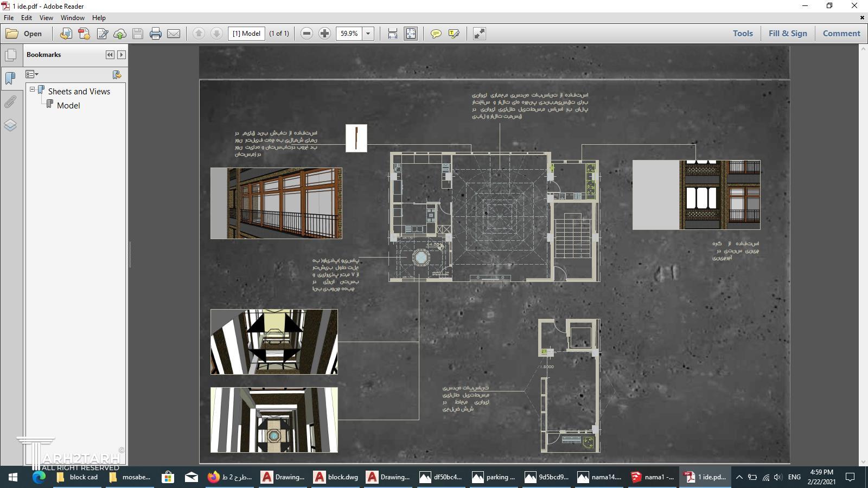Open the zoom percentage dropdown arrow
The height and width of the screenshot is (488, 868).
click(x=368, y=34)
